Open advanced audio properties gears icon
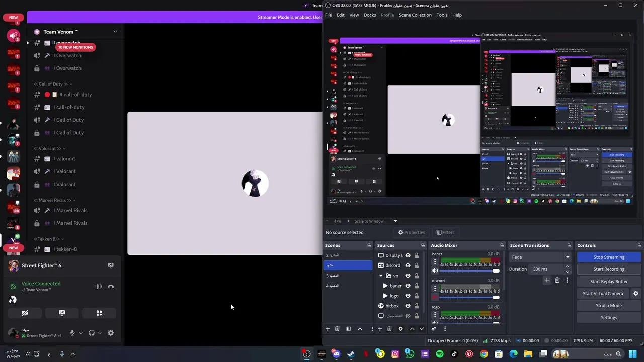The width and height of the screenshot is (644, 362). (x=434, y=329)
